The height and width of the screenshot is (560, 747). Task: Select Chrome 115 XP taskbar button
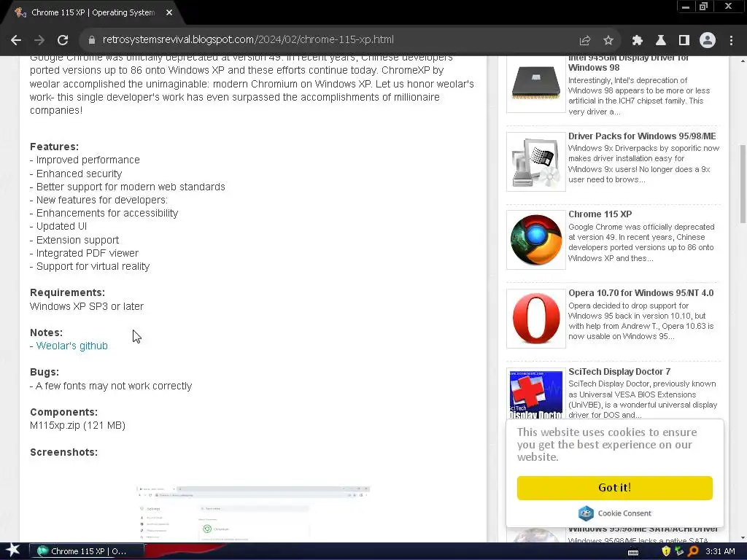point(88,551)
